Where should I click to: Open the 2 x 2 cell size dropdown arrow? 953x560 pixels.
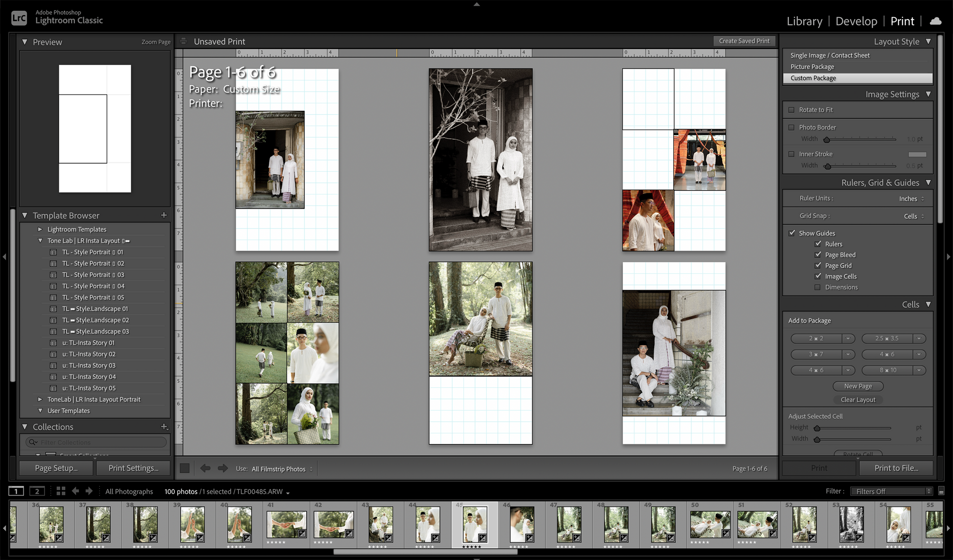pos(848,339)
